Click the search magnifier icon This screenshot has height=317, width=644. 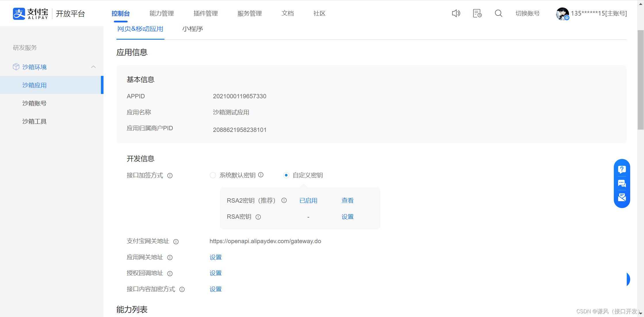[x=499, y=14]
